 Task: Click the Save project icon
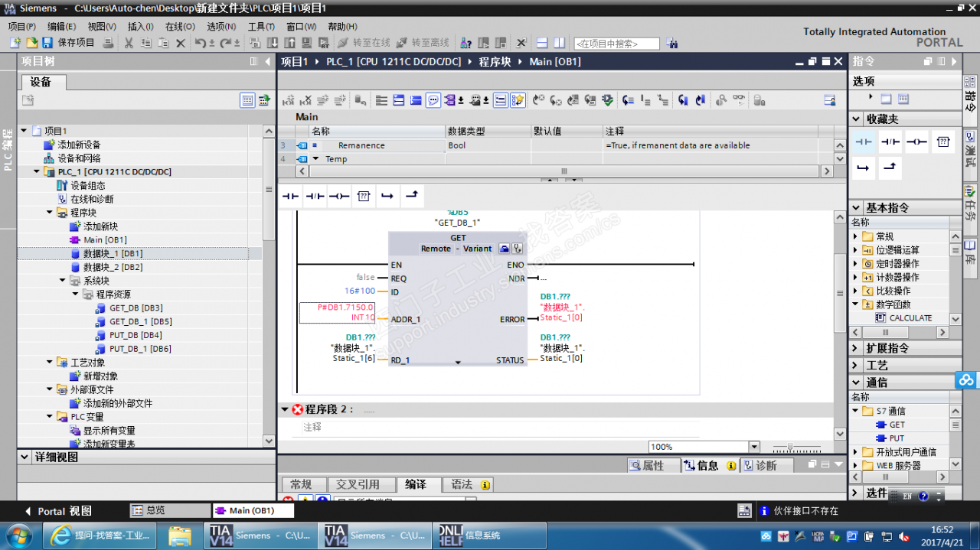coord(47,43)
